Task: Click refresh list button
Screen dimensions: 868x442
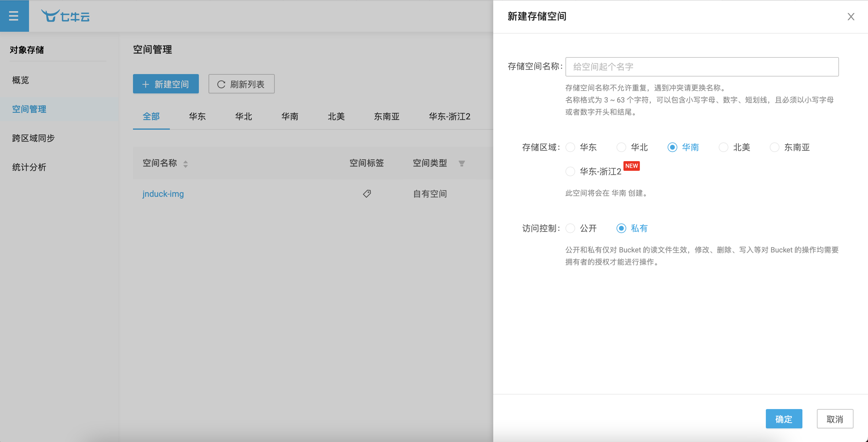Action: tap(241, 84)
